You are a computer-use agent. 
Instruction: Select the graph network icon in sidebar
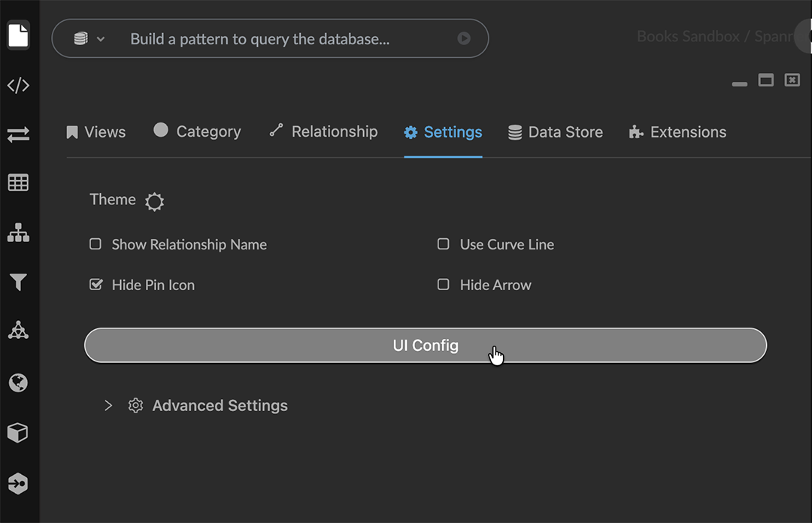pyautogui.click(x=18, y=331)
